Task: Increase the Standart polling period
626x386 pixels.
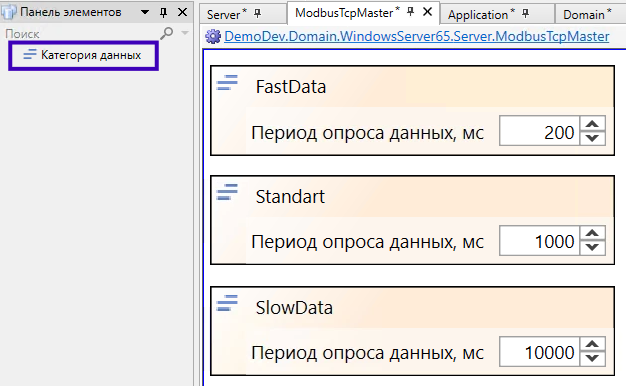Action: (x=592, y=233)
